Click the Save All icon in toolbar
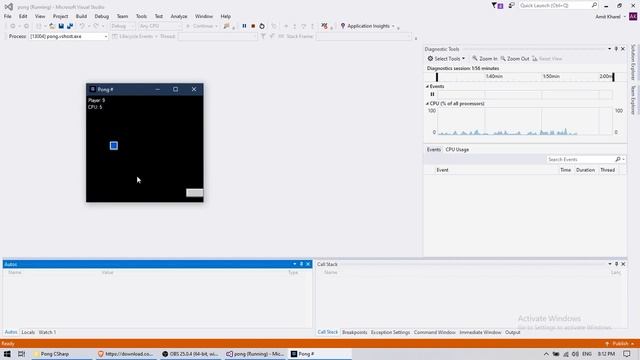 [x=70, y=26]
